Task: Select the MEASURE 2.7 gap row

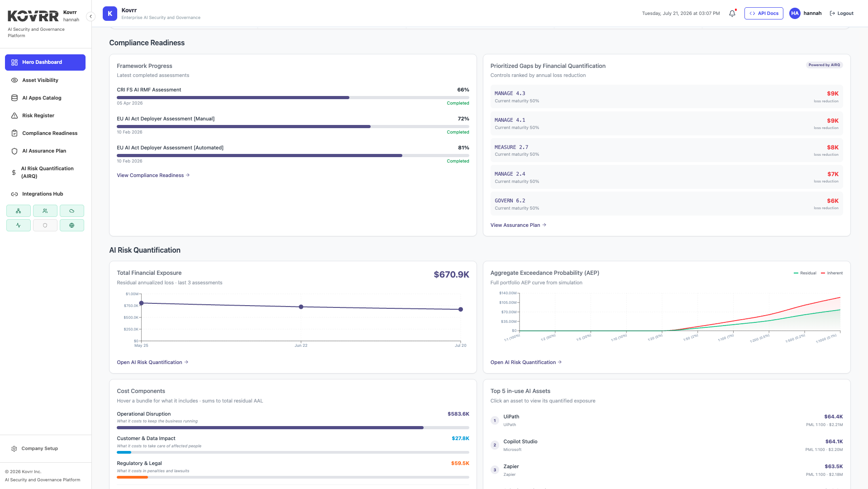Action: pos(667,150)
